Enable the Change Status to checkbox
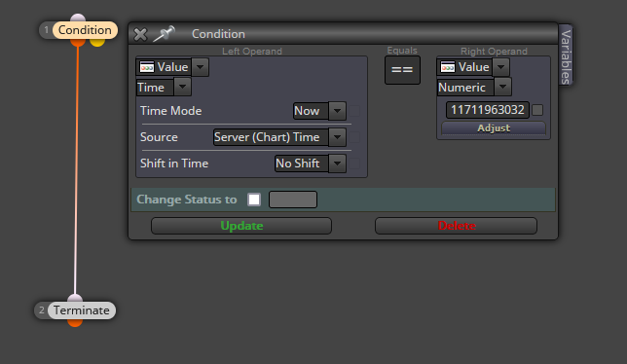This screenshot has height=364, width=627. coord(254,200)
